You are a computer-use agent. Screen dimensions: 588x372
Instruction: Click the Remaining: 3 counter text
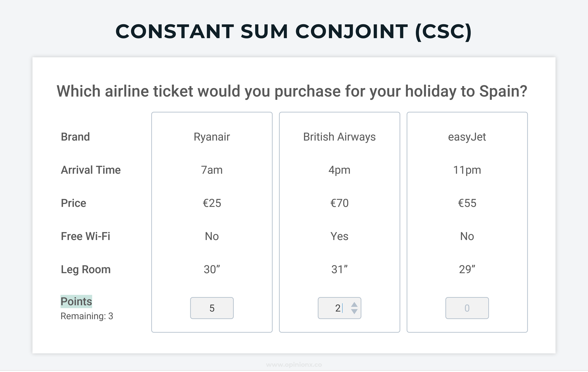(87, 316)
